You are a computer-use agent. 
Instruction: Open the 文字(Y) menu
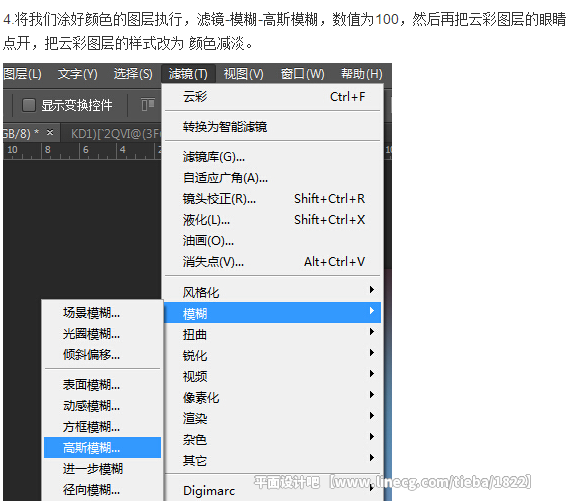(x=78, y=74)
